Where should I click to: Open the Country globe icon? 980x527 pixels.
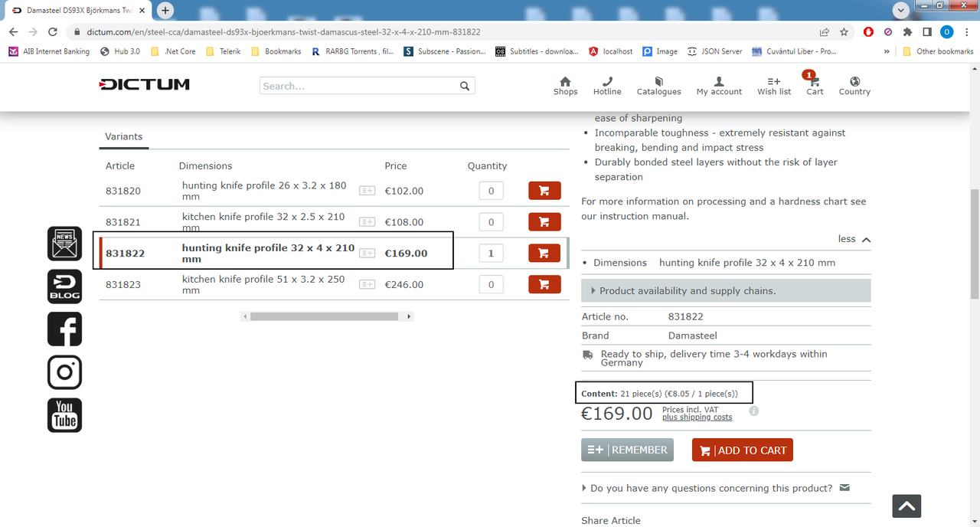(854, 86)
